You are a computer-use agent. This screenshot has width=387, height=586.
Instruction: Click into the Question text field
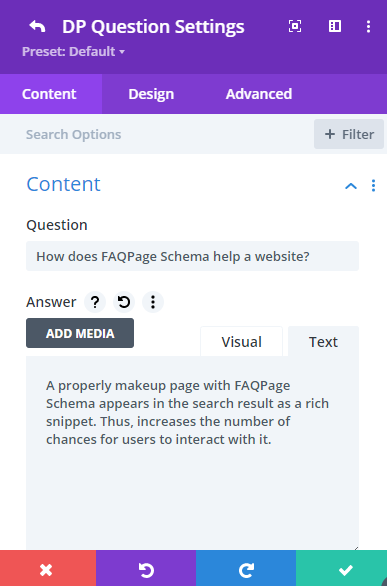tap(192, 256)
